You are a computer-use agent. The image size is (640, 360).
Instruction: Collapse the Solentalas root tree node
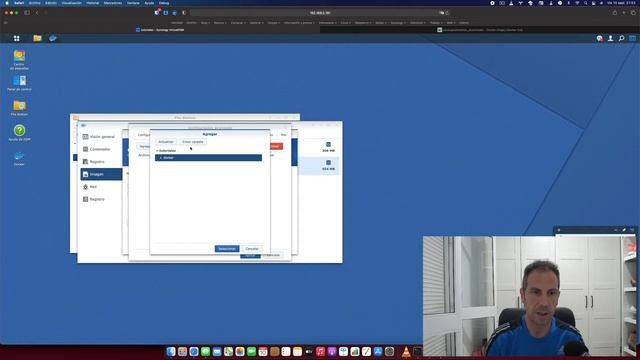point(157,151)
